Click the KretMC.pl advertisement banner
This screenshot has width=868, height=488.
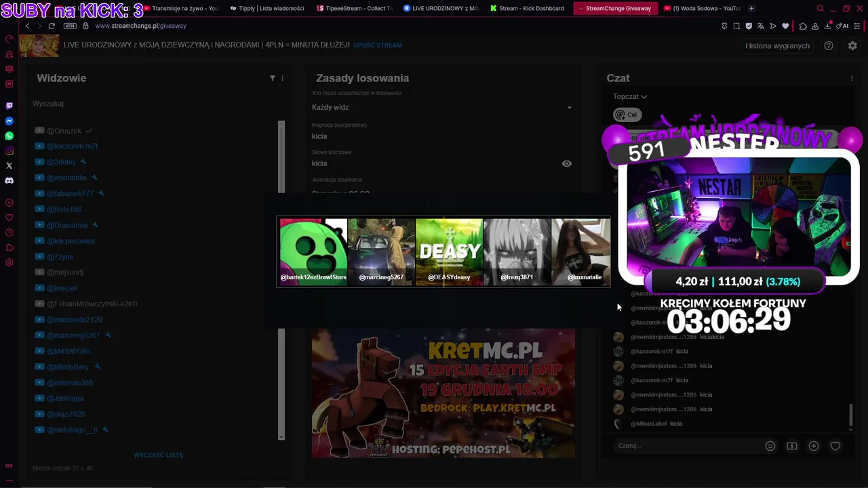click(x=443, y=393)
